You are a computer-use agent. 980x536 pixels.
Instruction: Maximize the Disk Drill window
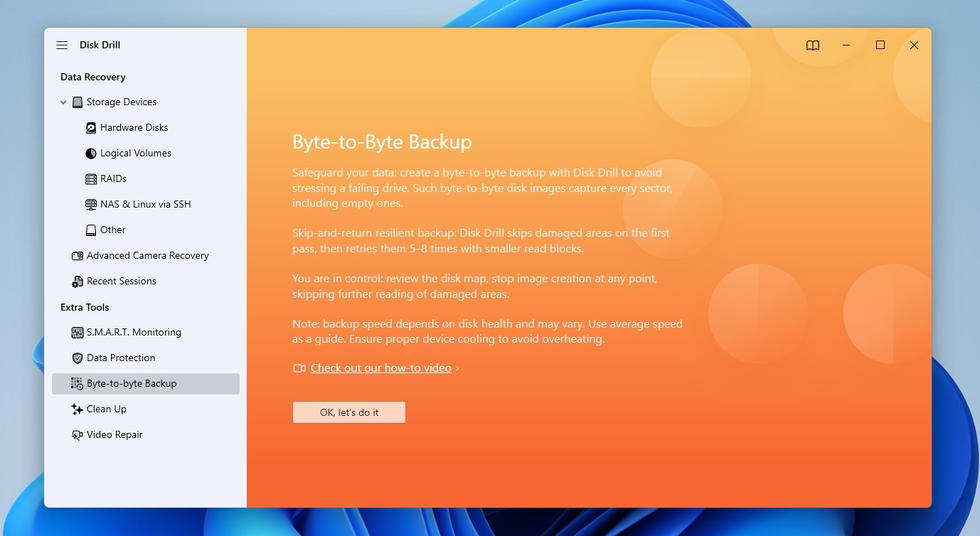(880, 45)
